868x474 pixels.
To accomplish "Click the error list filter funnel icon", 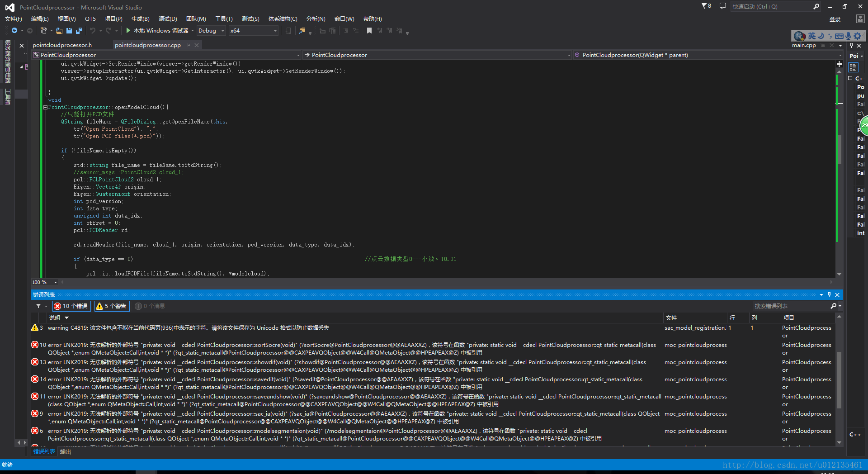I will (38, 306).
